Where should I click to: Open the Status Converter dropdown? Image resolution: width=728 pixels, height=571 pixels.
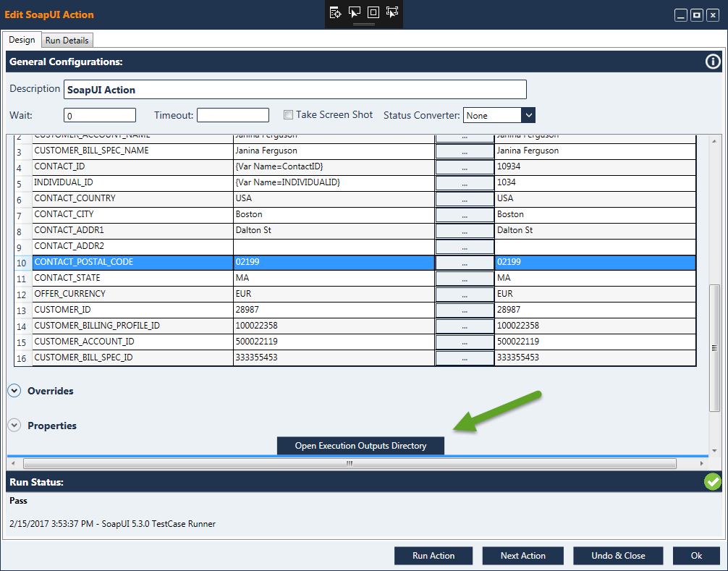[528, 115]
